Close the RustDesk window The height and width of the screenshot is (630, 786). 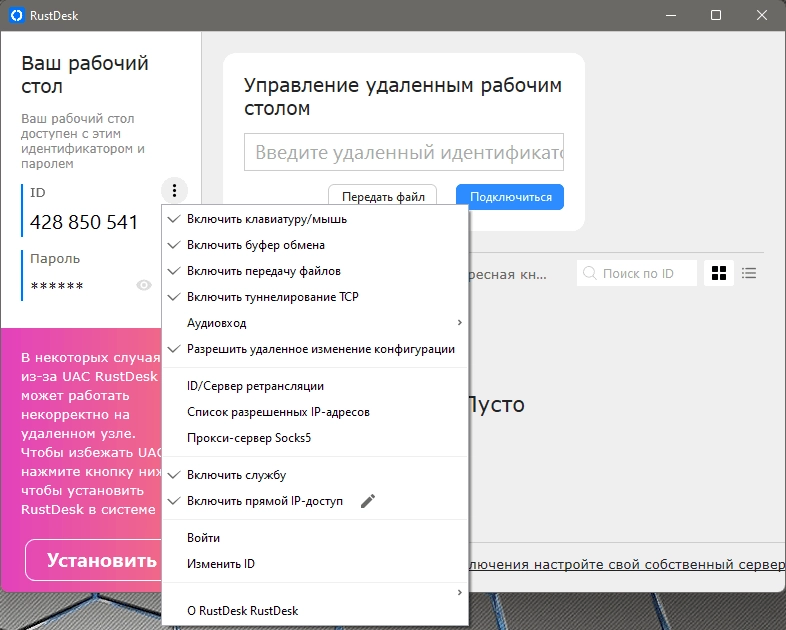762,16
